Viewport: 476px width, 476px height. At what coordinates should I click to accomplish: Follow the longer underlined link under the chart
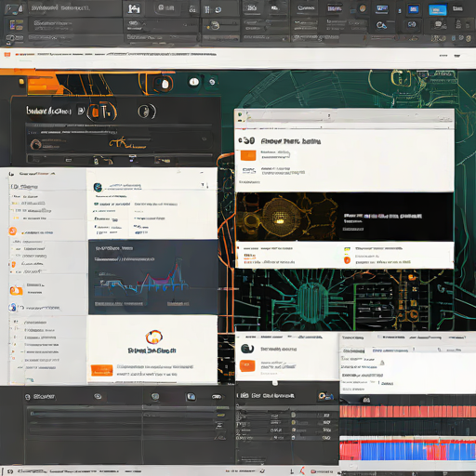coord(119,303)
